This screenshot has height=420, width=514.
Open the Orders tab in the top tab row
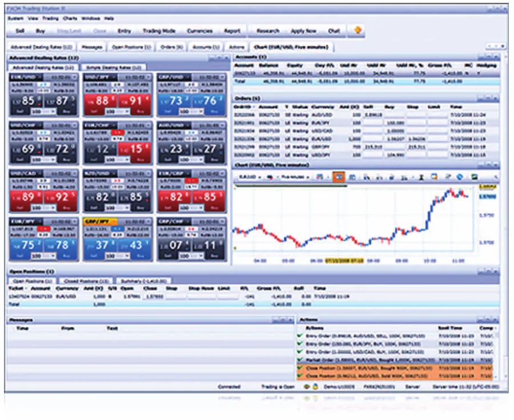click(171, 47)
